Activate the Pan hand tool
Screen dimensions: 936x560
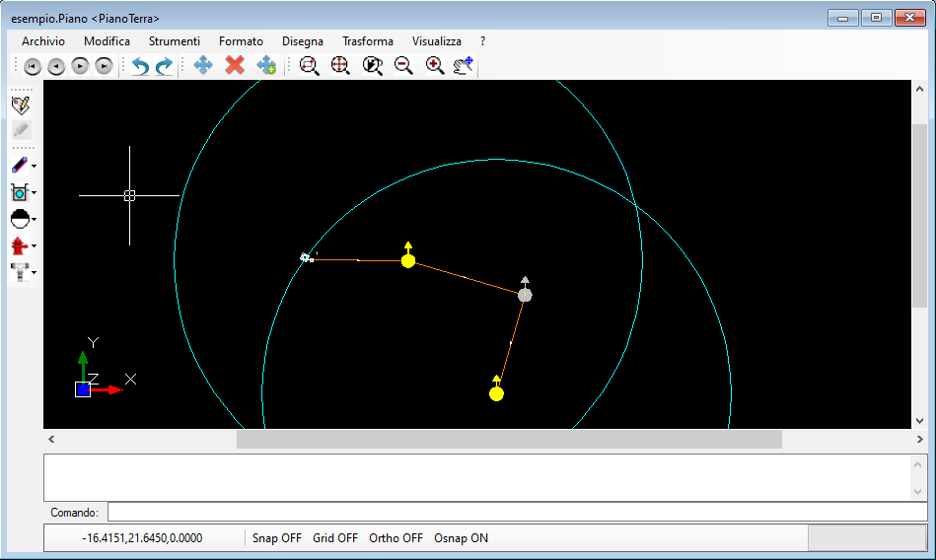point(464,65)
